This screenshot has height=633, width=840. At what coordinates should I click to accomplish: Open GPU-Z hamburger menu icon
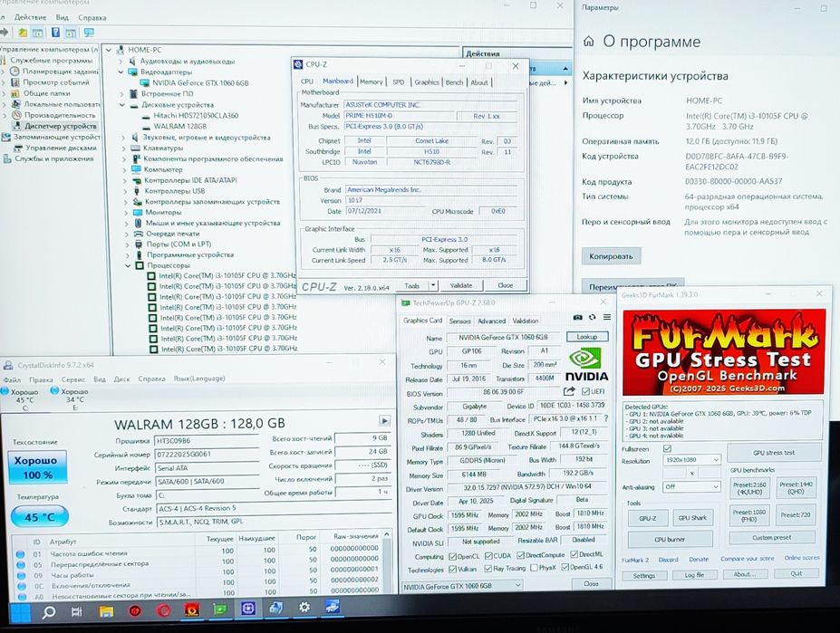(607, 318)
